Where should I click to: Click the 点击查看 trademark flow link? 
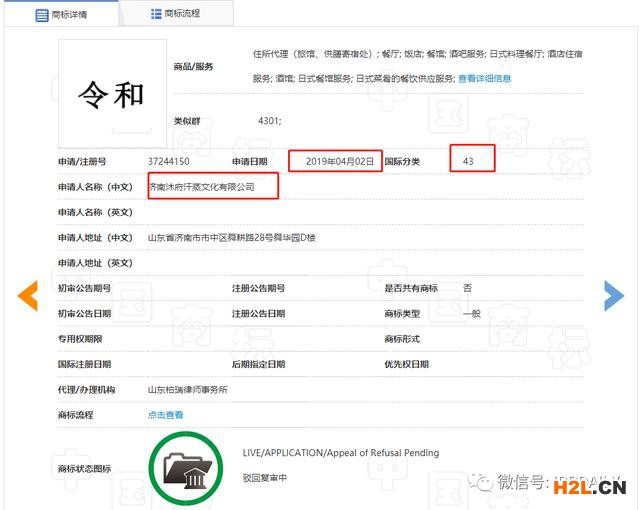(x=166, y=415)
